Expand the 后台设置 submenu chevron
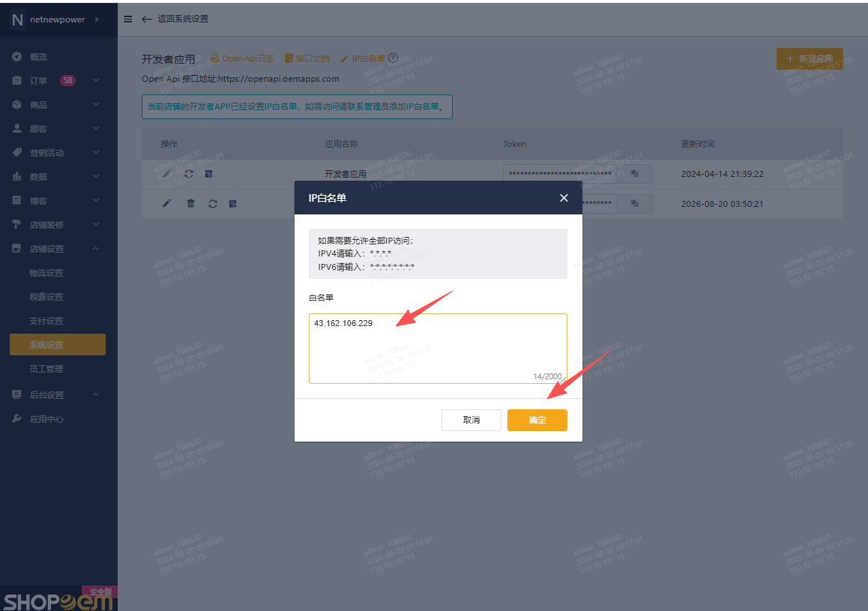Viewport: 868px width, 611px height. 97,394
